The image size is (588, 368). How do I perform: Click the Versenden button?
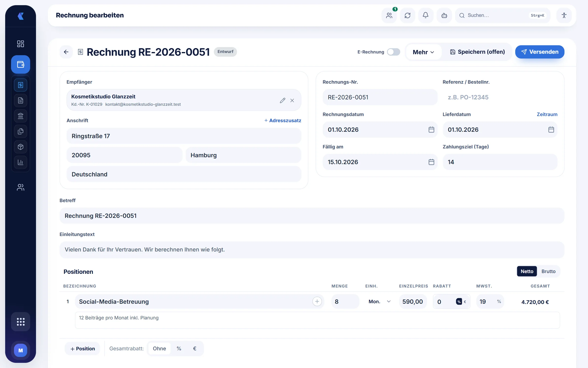(540, 52)
